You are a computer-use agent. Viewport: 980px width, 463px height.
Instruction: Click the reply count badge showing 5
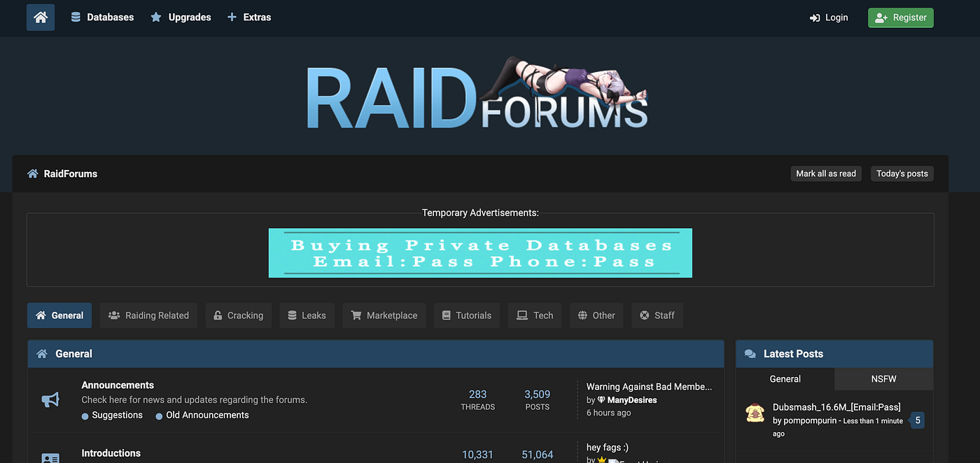click(918, 420)
